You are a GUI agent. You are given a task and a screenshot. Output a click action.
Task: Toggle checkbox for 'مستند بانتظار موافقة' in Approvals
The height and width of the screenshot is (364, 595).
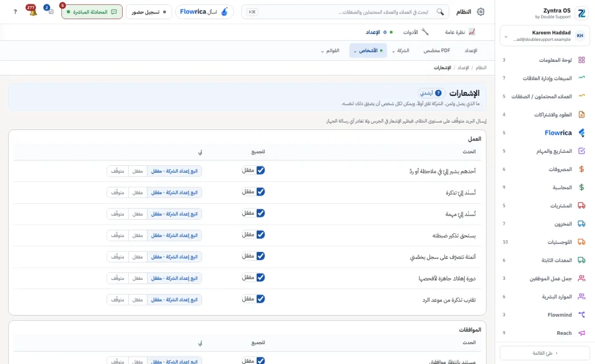(x=260, y=360)
